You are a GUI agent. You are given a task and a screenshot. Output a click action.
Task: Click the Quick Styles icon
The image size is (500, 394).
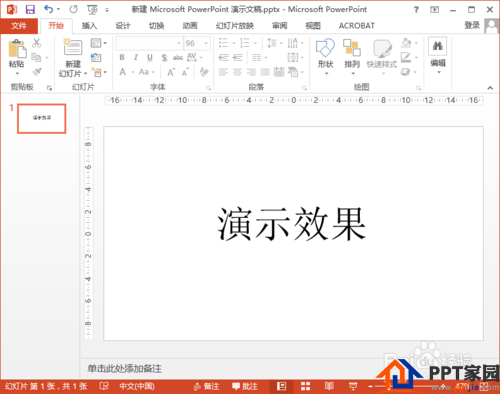(382, 49)
